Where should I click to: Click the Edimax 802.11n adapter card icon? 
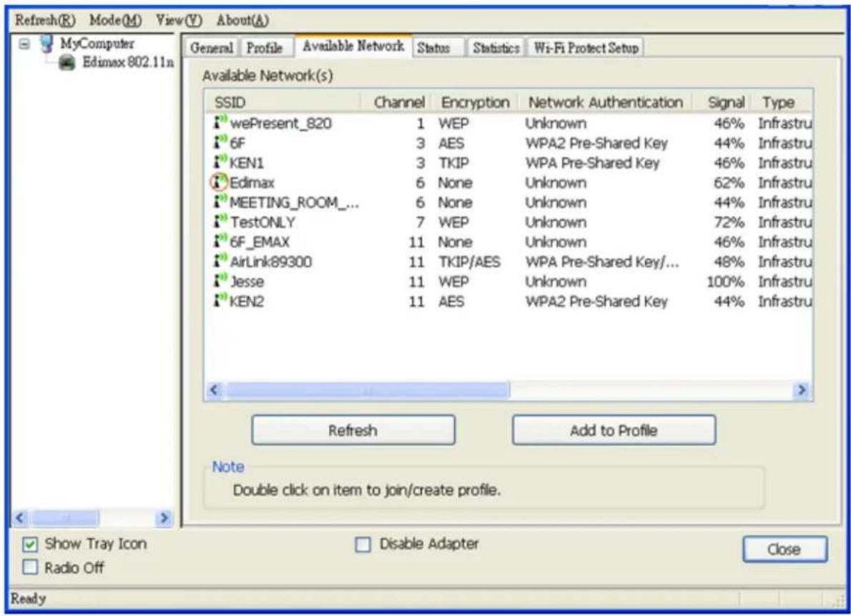(x=67, y=63)
